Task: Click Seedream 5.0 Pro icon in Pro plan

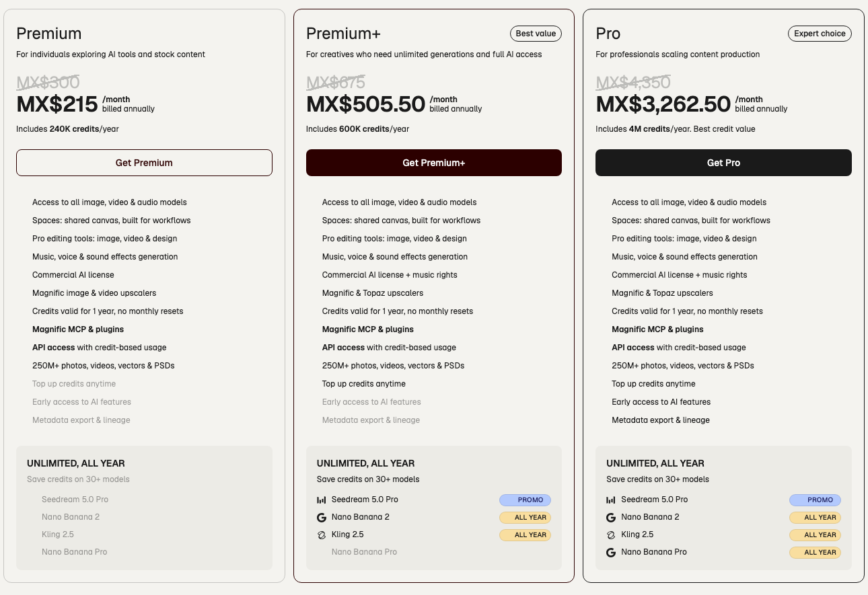Action: pos(611,500)
